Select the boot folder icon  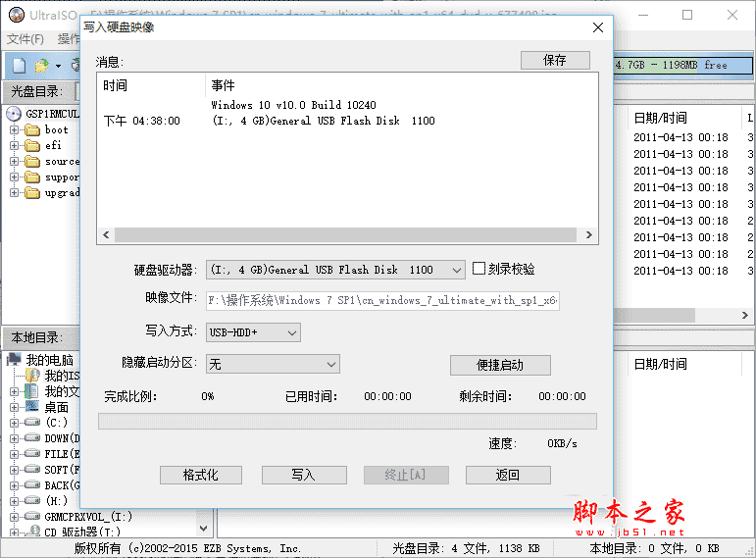32,129
